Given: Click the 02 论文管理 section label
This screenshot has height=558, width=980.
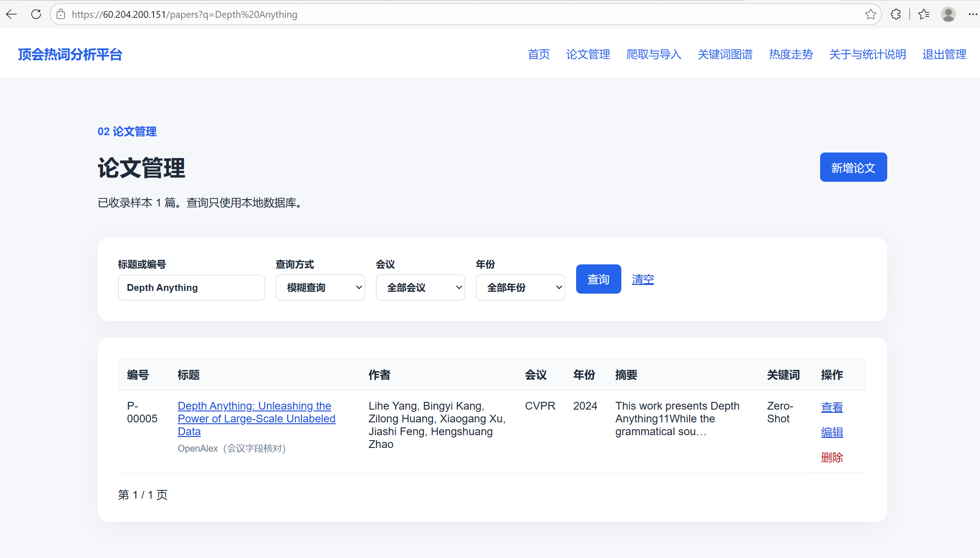Looking at the screenshot, I should pyautogui.click(x=127, y=132).
